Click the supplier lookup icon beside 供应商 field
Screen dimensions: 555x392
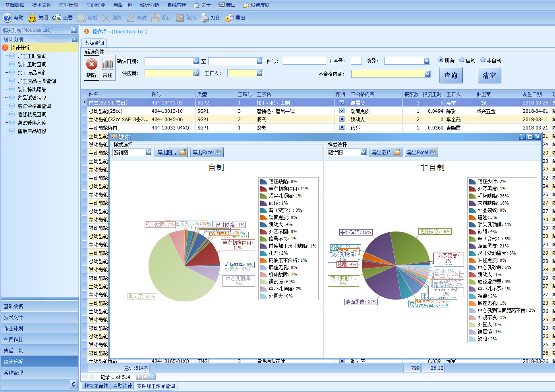pos(196,73)
